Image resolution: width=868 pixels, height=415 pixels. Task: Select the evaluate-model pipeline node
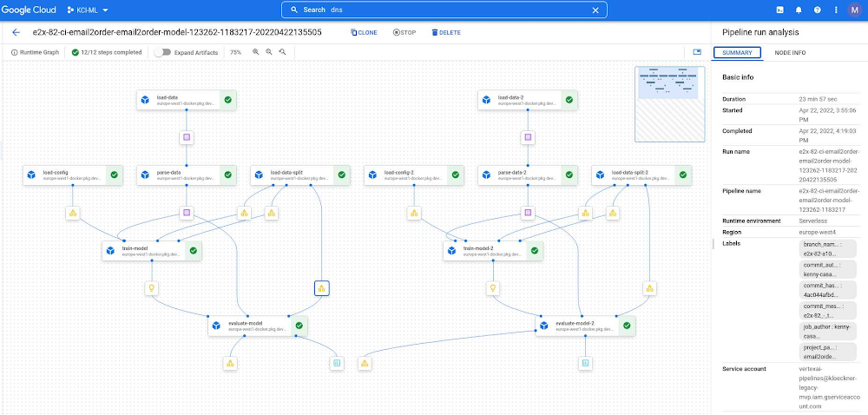(x=258, y=326)
